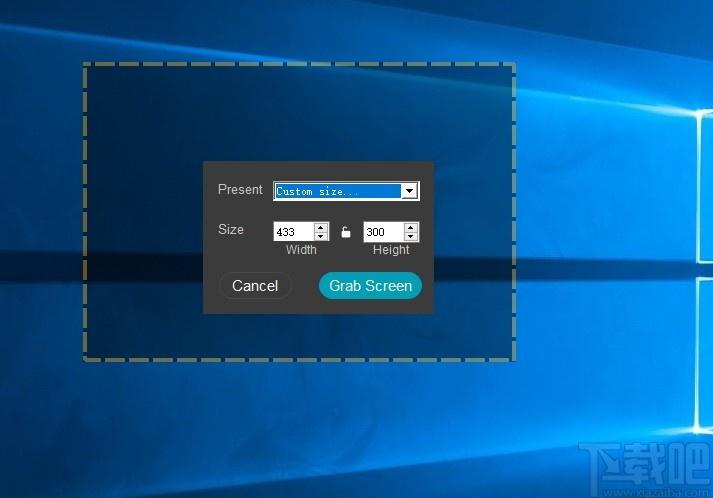Open the Present dropdown arrow
The width and height of the screenshot is (713, 498).
tap(409, 191)
